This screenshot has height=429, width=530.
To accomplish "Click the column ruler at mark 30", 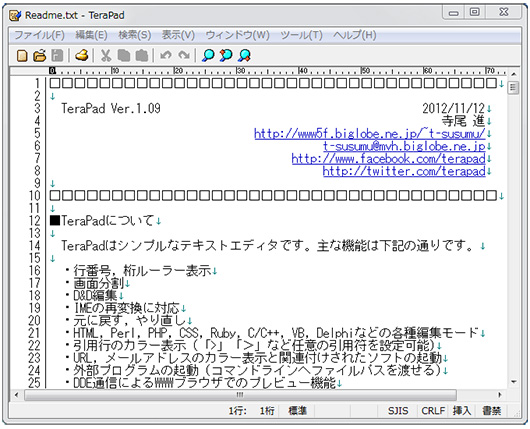I will pyautogui.click(x=240, y=71).
